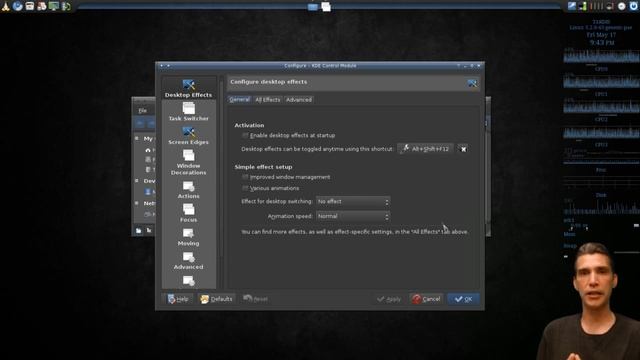Switch to the General tab
Image resolution: width=640 pixels, height=360 pixels.
(240, 100)
